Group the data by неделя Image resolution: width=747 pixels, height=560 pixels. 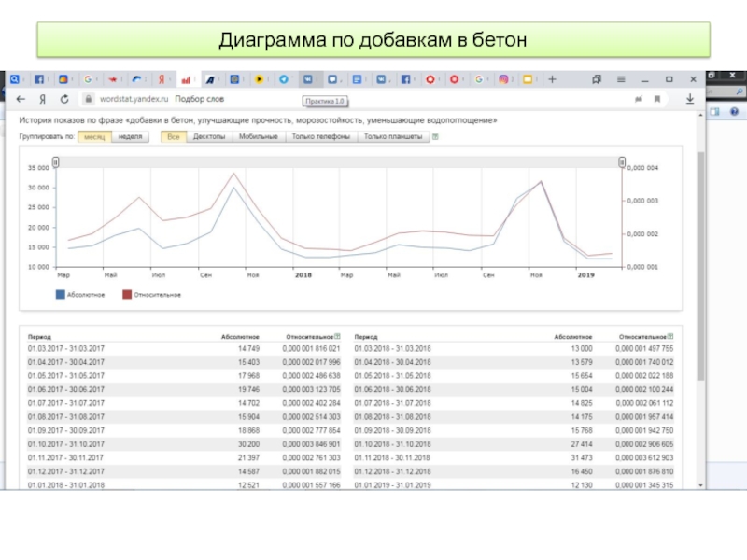coord(130,136)
